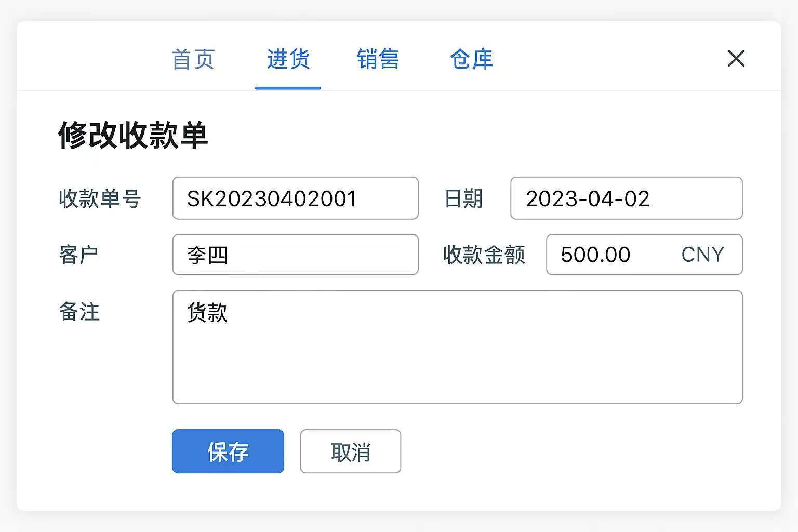Select the 进货 tab
Viewport: 798px width, 532px height.
pos(288,59)
